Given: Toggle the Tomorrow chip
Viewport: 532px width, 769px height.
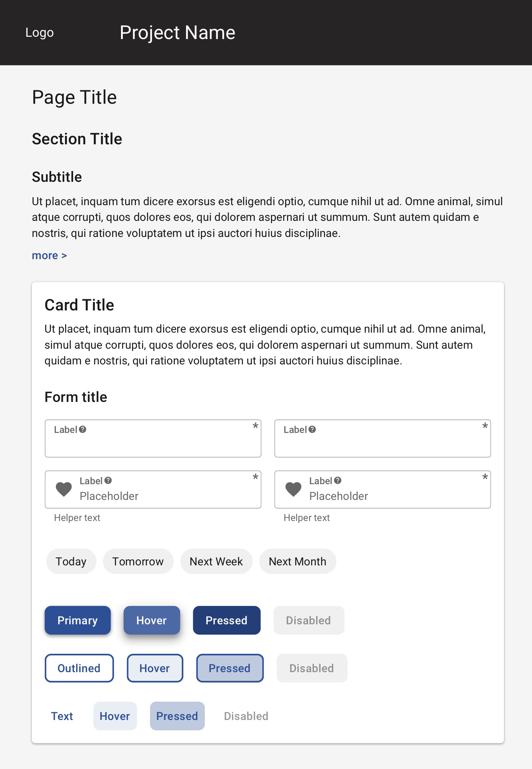Looking at the screenshot, I should click(138, 562).
